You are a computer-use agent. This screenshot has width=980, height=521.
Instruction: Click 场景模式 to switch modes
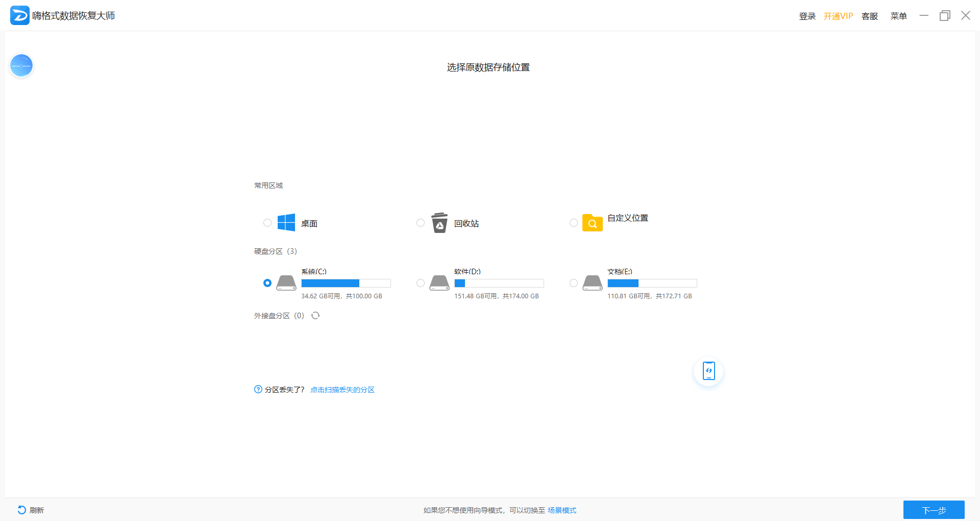click(561, 510)
